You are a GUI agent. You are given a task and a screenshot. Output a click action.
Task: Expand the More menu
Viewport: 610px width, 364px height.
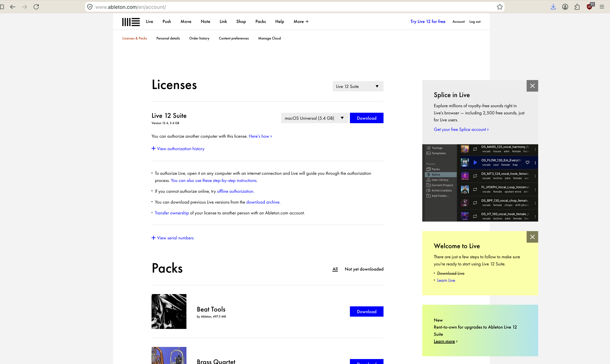(301, 22)
